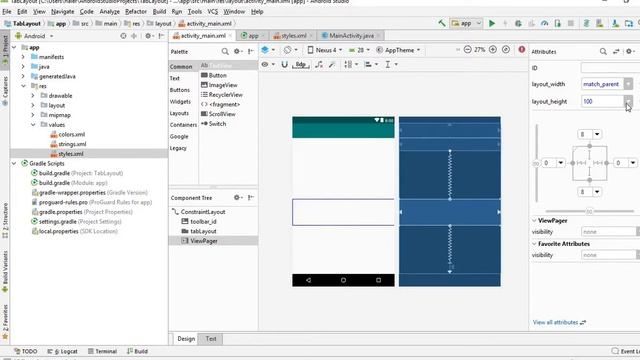Viewport: 640px width, 360px height.
Task: Select the Layouts palette category
Action: point(179,113)
